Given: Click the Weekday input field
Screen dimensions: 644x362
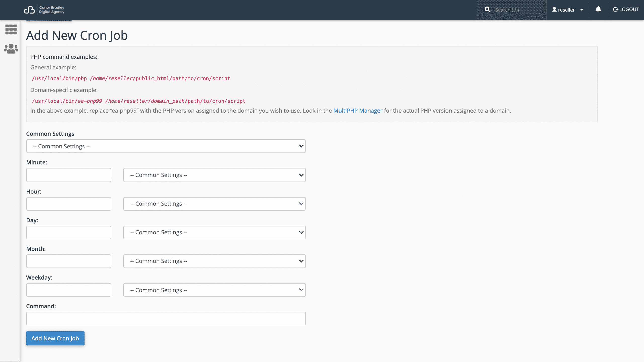Looking at the screenshot, I should [69, 290].
